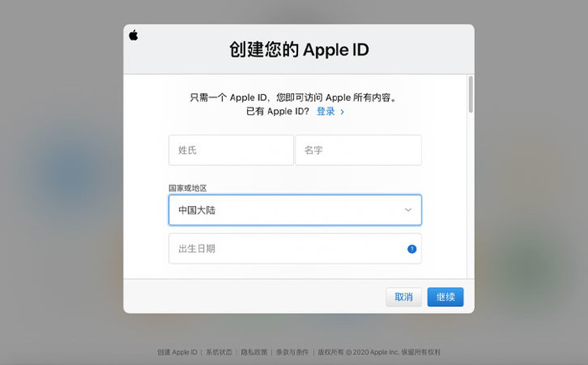Click the 已有 Apple ID? text
The height and width of the screenshot is (365, 588).
pyautogui.click(x=277, y=112)
